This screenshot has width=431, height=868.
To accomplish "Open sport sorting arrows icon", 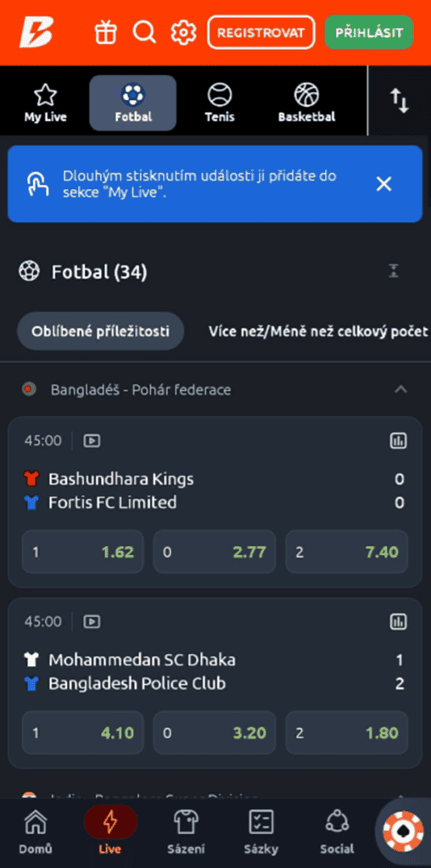I will click(x=400, y=102).
